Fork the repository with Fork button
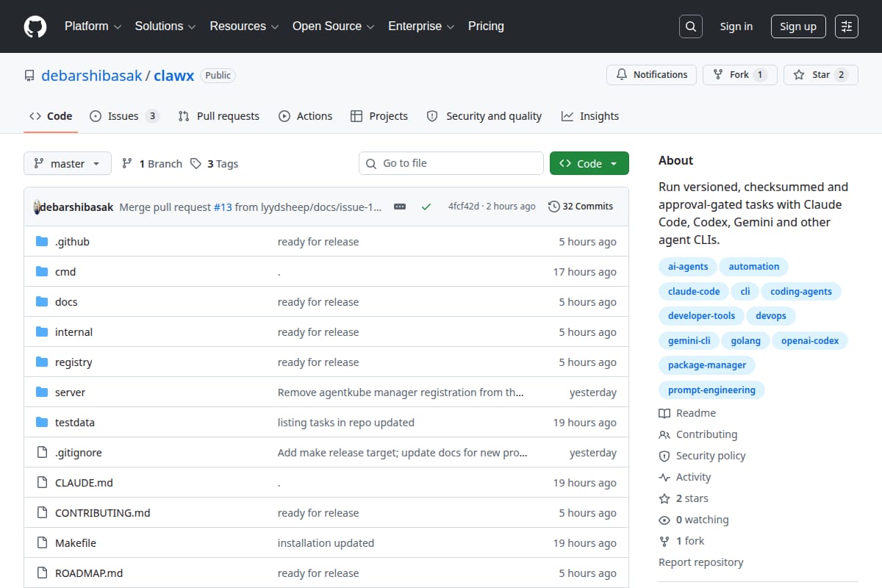This screenshot has height=588, width=882. point(740,75)
